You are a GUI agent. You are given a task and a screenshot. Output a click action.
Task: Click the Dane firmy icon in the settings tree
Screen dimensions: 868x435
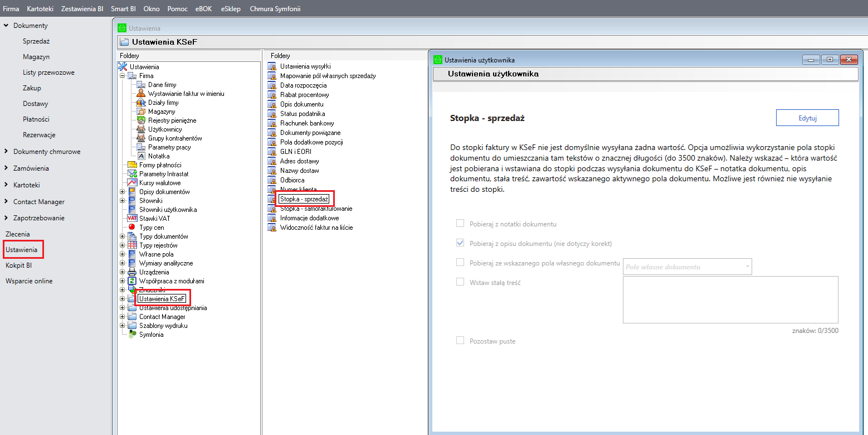tap(142, 85)
